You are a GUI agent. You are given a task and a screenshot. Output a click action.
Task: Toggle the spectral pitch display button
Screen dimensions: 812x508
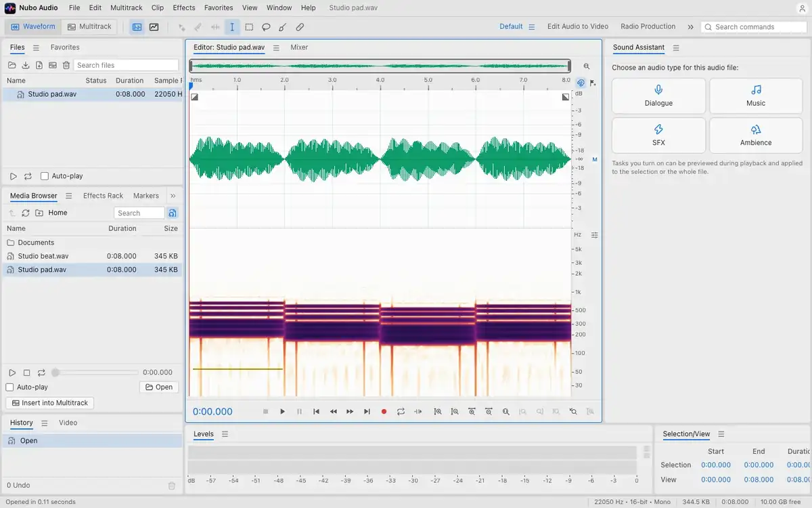[x=154, y=27]
